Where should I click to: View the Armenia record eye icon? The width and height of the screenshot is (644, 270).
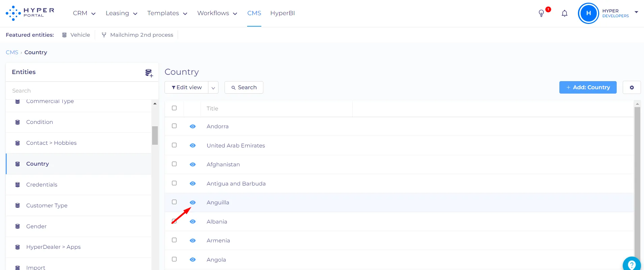193,240
